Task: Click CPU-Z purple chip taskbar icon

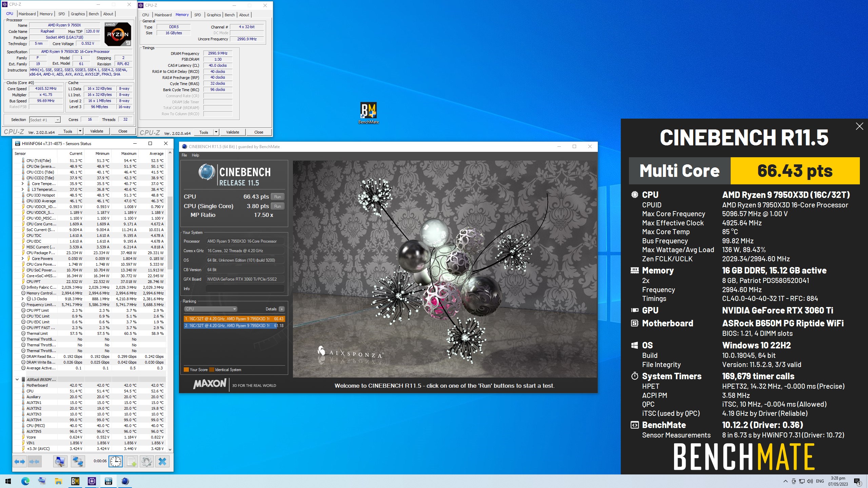Action: click(92, 481)
